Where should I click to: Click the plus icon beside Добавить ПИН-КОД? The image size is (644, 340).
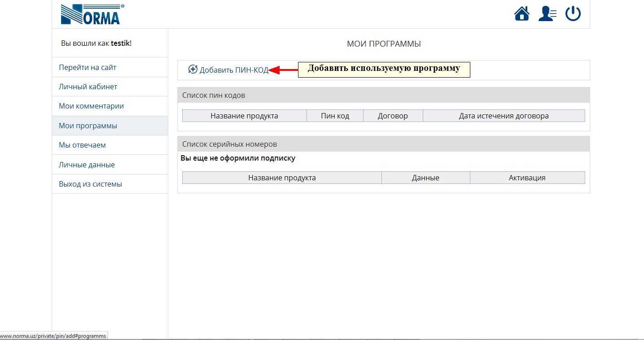(193, 70)
